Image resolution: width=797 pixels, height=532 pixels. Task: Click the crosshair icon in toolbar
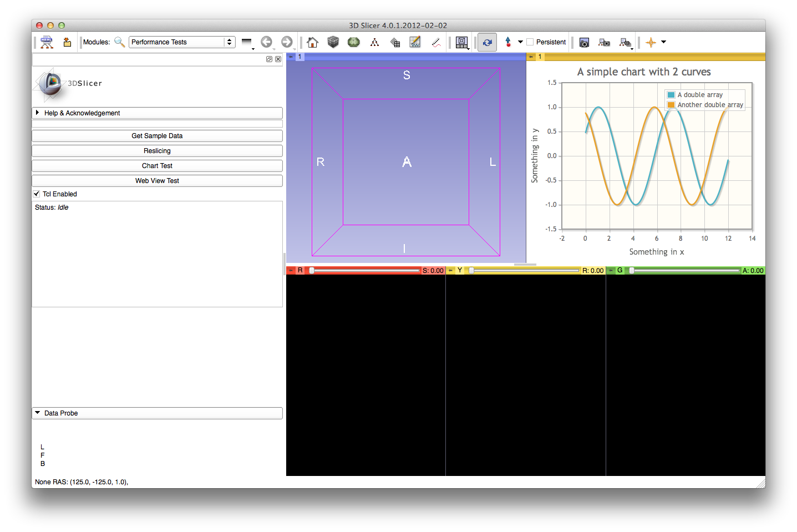tap(651, 42)
